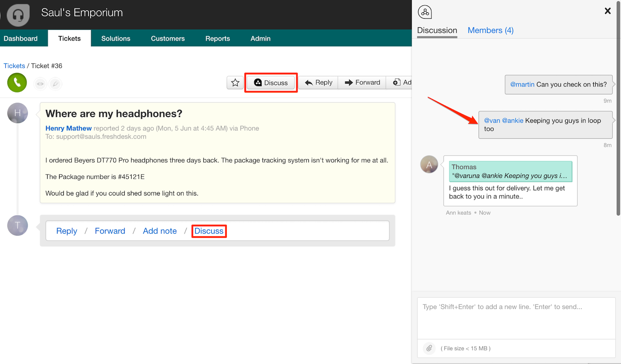
Task: Click the discussion panel vertical scrollbar
Action: click(x=619, y=108)
